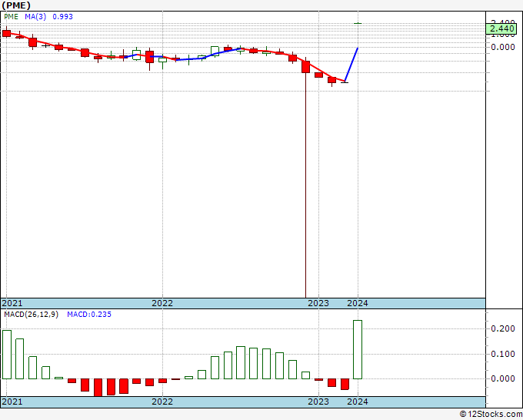Click the MACD(26,12,9) indicator label
The width and height of the screenshot is (523, 420).
(x=31, y=315)
